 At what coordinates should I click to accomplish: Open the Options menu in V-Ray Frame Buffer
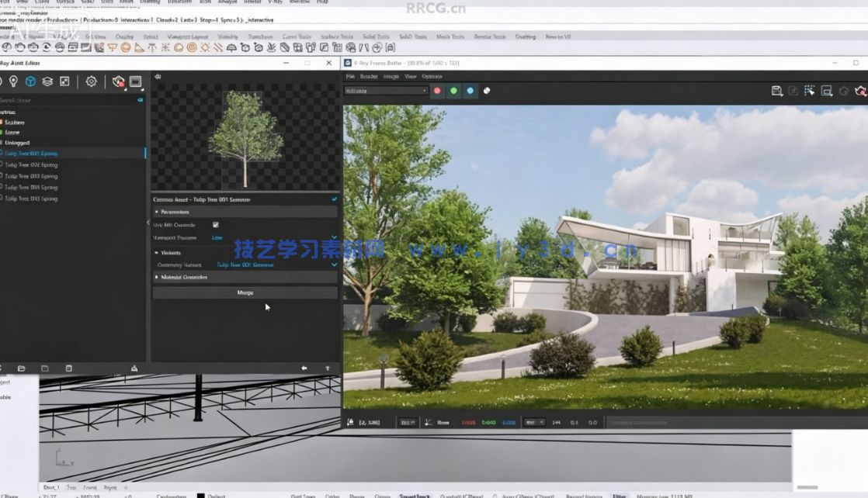point(432,76)
